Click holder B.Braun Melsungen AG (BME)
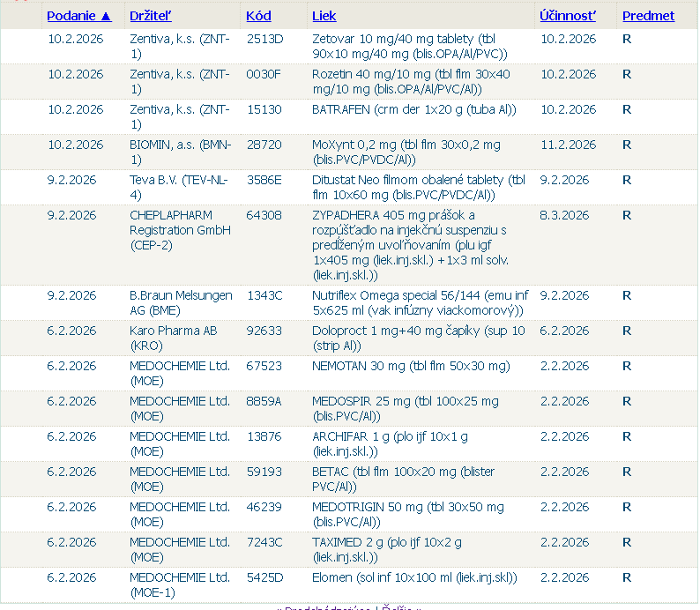 [181, 303]
